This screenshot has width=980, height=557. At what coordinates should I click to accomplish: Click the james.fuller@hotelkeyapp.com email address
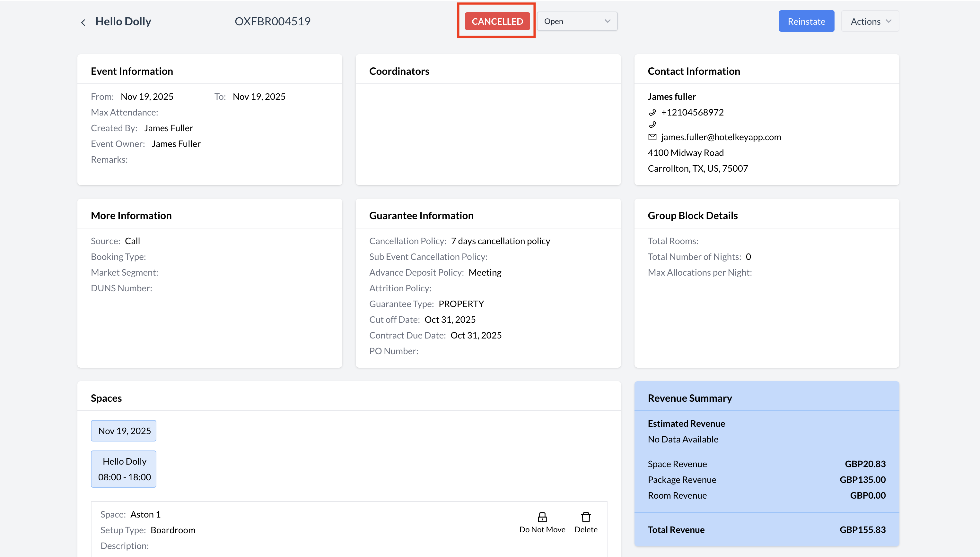click(x=721, y=137)
